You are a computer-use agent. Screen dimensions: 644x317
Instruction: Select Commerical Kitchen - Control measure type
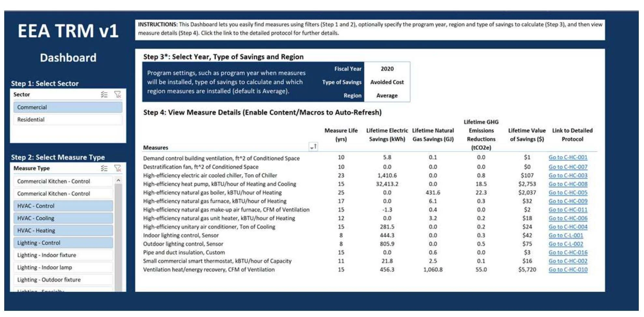point(63,194)
